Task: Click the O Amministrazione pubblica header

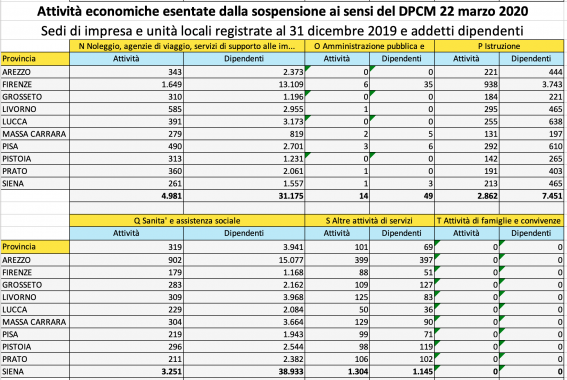Action: point(370,46)
